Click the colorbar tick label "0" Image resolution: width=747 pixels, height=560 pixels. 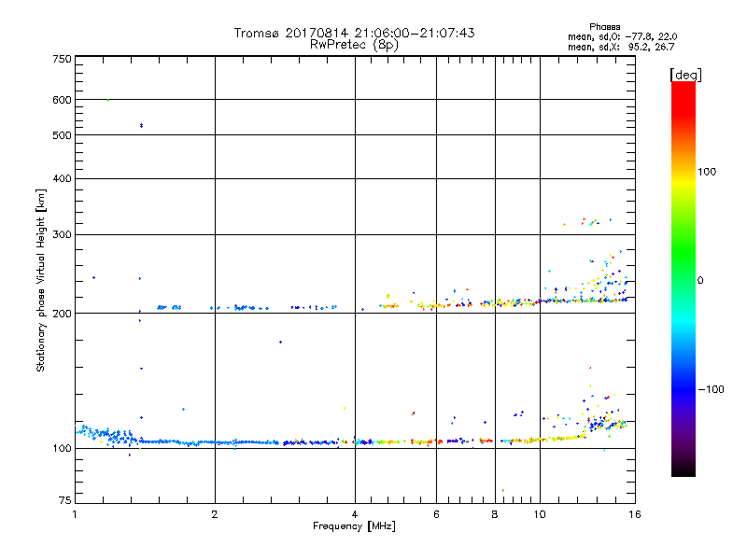pos(700,281)
